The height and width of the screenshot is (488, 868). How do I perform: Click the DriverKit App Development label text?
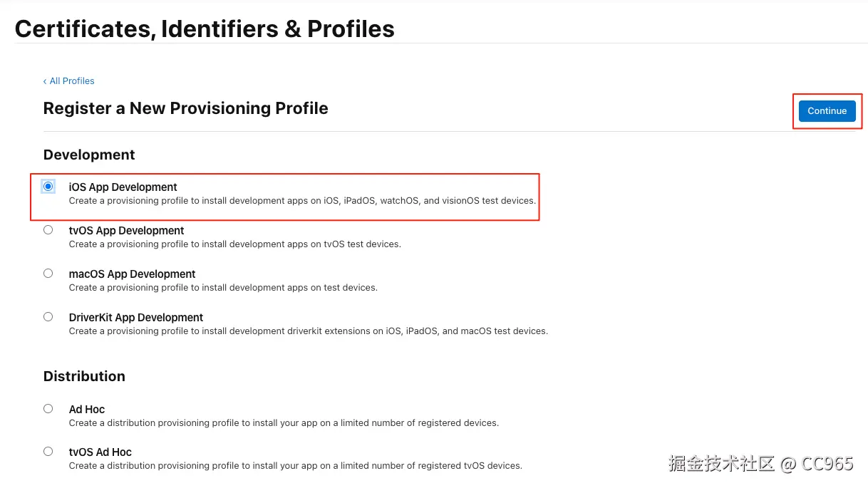coord(135,318)
